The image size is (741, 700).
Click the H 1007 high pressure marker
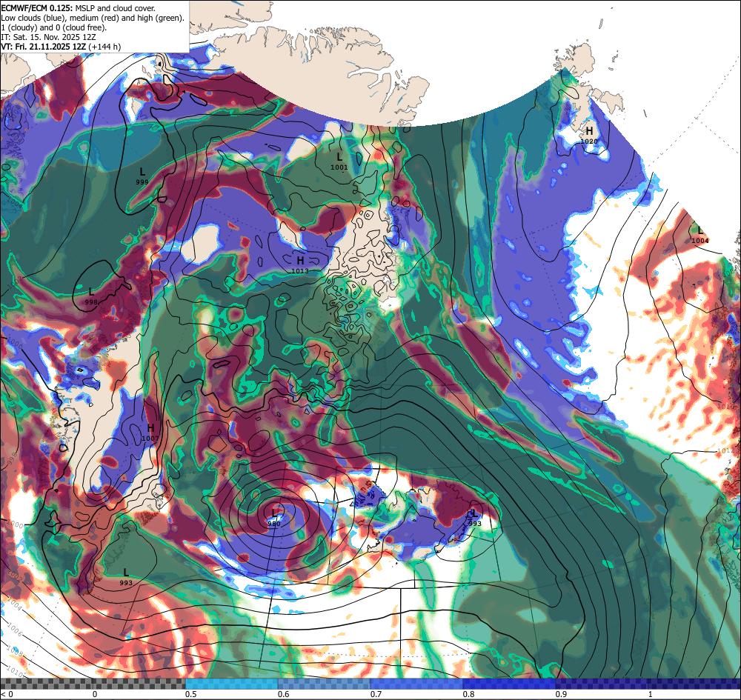(150, 433)
